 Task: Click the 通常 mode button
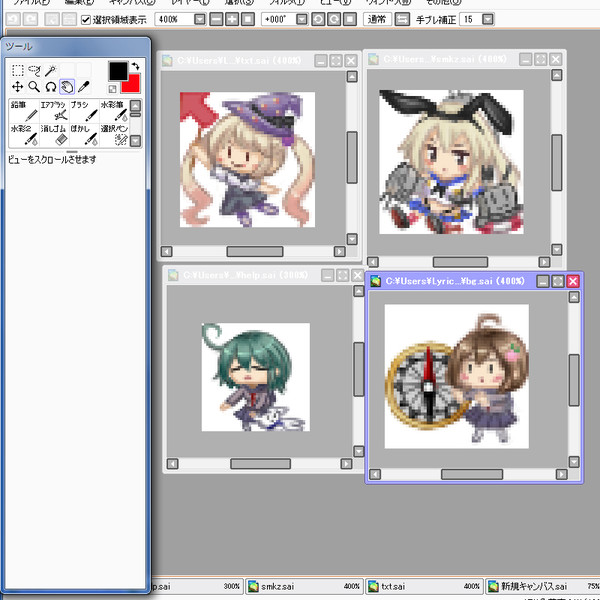[377, 19]
